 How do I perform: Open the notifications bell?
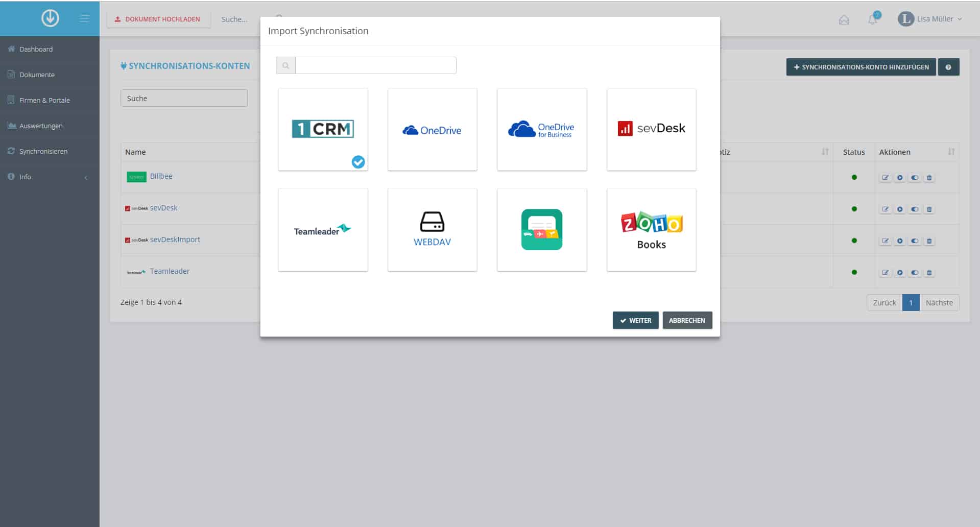(x=873, y=19)
